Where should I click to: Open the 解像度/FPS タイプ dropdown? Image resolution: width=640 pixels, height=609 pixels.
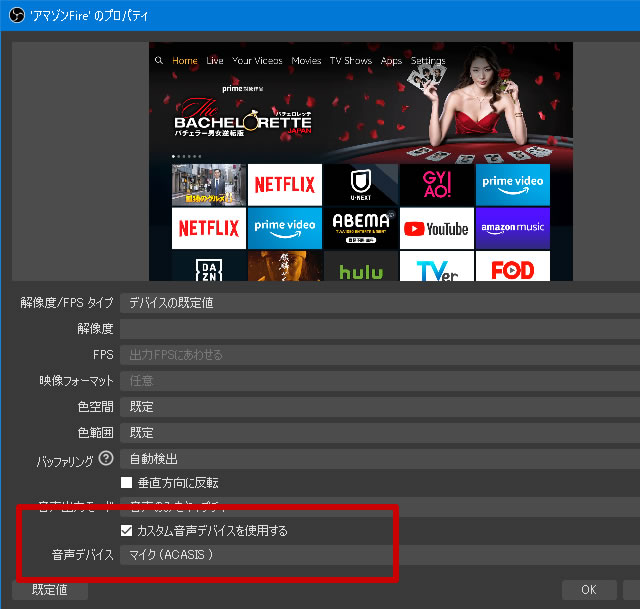coord(380,303)
